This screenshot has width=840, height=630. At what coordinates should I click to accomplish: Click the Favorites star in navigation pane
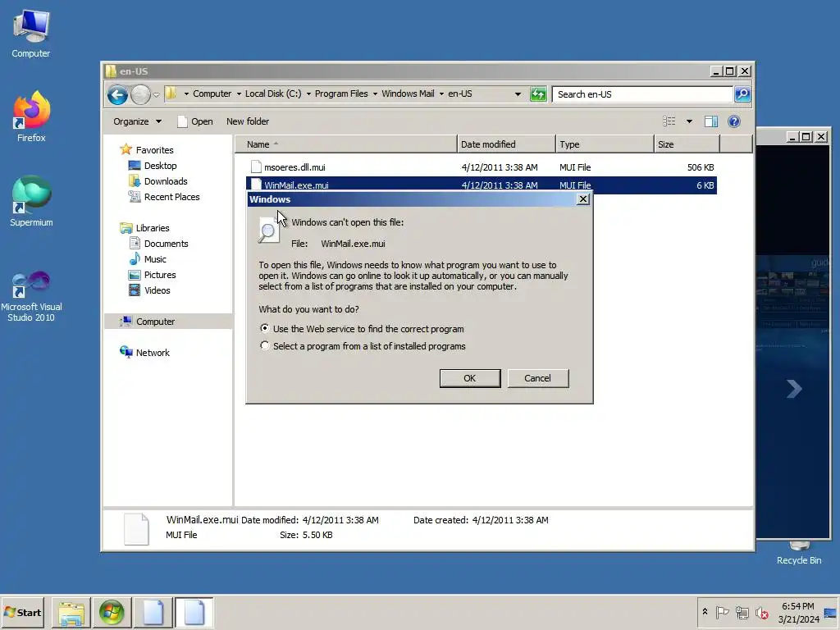126,149
